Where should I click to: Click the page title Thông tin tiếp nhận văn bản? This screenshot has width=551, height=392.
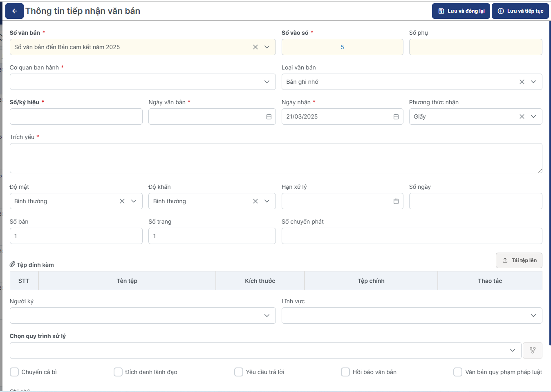83,11
